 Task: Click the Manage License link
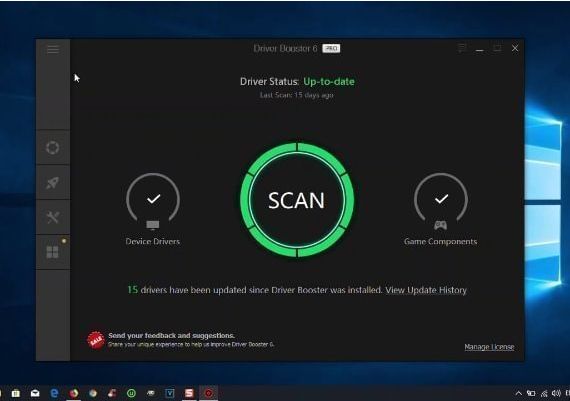coord(489,347)
